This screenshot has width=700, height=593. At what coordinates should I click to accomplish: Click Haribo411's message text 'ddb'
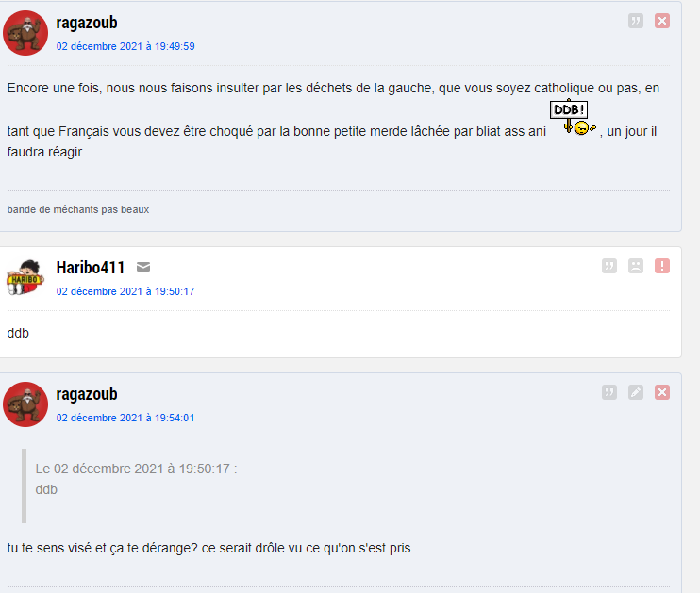point(18,334)
